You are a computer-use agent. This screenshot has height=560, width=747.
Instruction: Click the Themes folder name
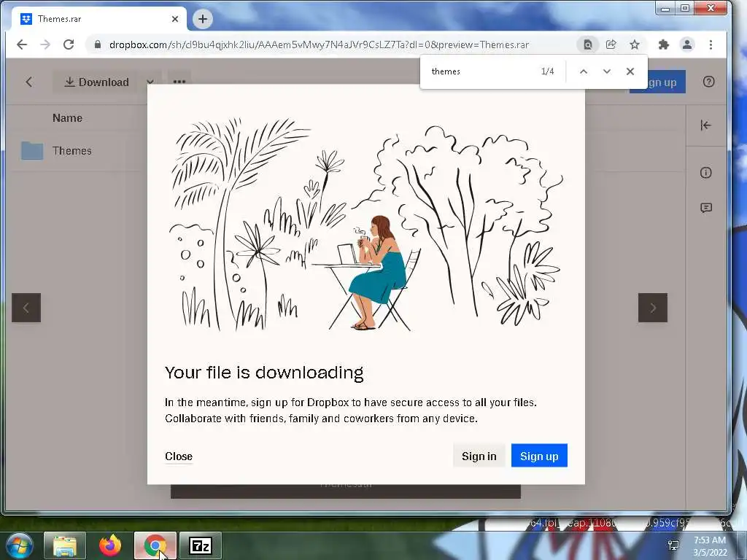pyautogui.click(x=72, y=150)
